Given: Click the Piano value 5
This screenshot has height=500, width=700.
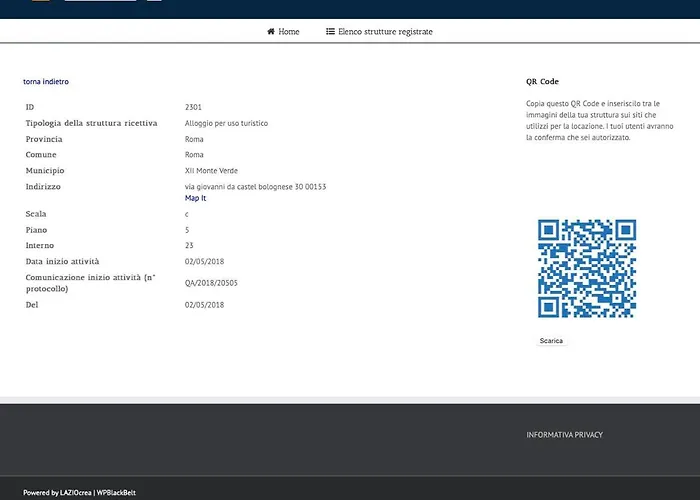Looking at the screenshot, I should point(187,230).
